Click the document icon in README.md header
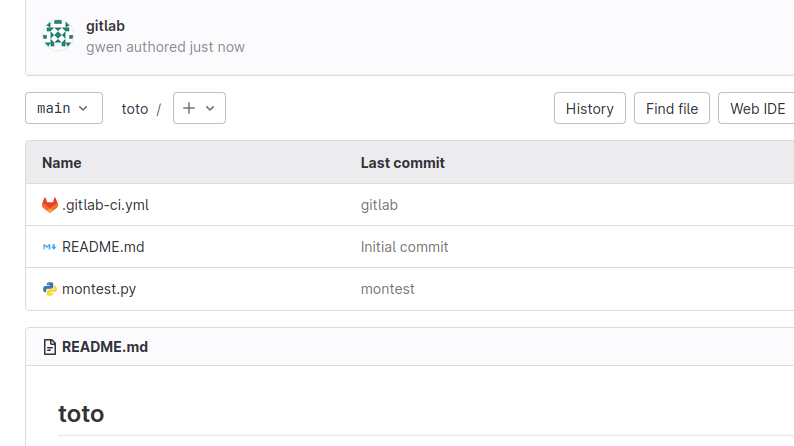Screen dimensions: 794x446 tap(50, 347)
